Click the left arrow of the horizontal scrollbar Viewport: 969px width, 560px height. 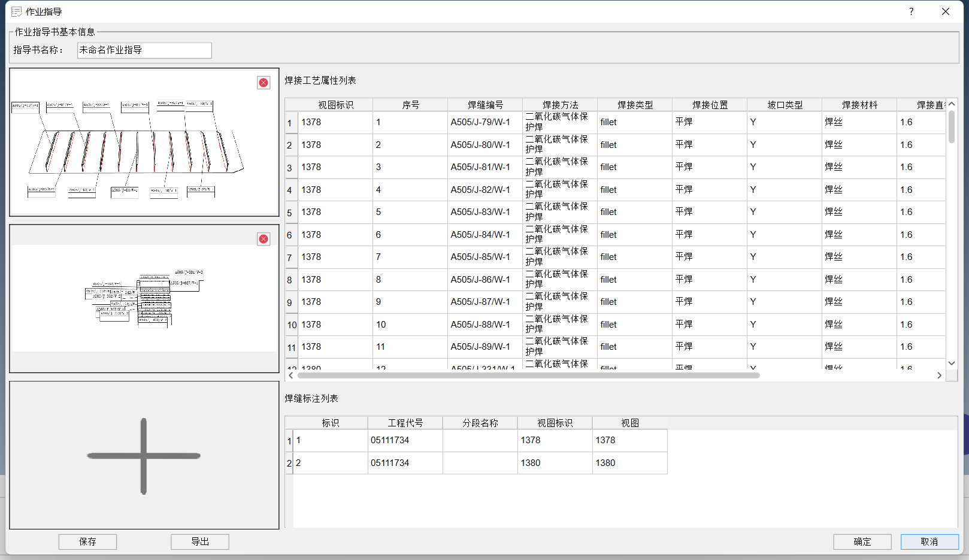click(291, 376)
